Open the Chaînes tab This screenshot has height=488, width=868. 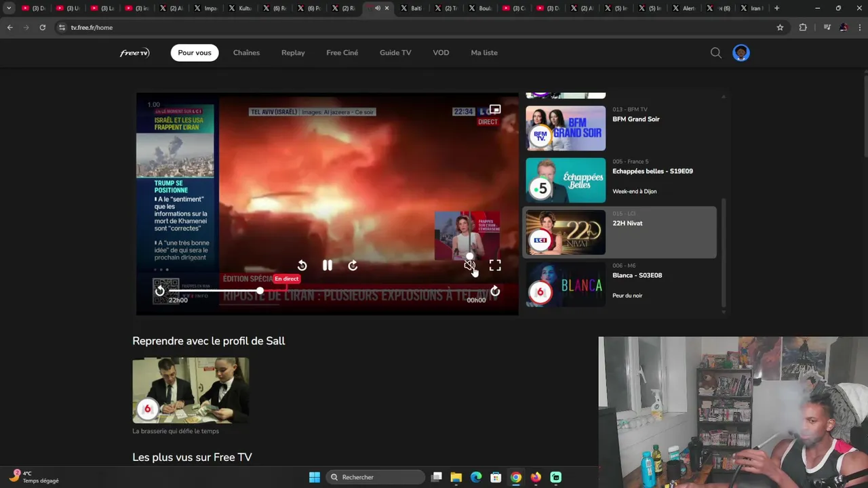point(246,53)
